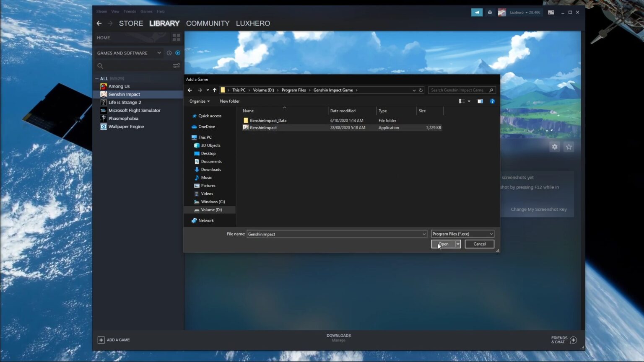Open the blue help question mark
The height and width of the screenshot is (362, 644).
492,101
